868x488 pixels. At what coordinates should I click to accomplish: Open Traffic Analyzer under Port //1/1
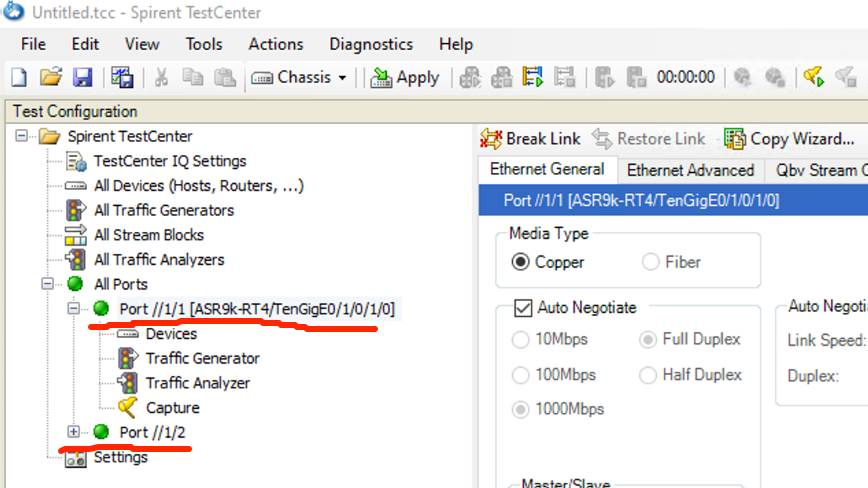tap(198, 383)
